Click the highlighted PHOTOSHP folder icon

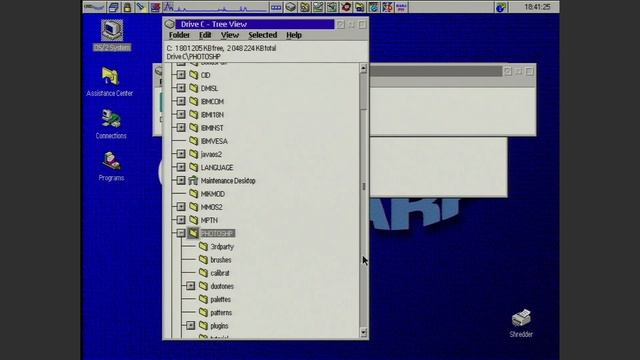click(193, 233)
